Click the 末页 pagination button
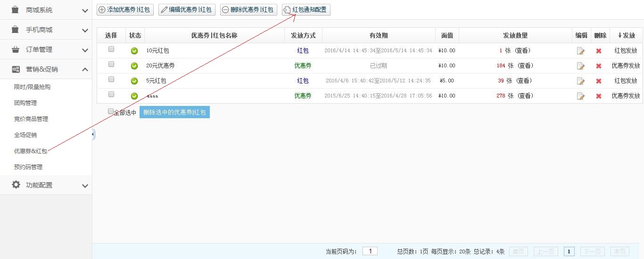Image resolution: width=644 pixels, height=259 pixels. [x=620, y=251]
